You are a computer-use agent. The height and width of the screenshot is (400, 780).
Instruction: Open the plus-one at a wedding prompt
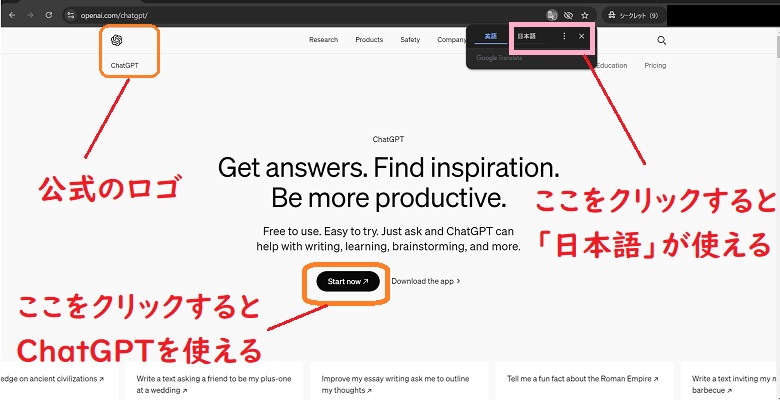pos(214,381)
